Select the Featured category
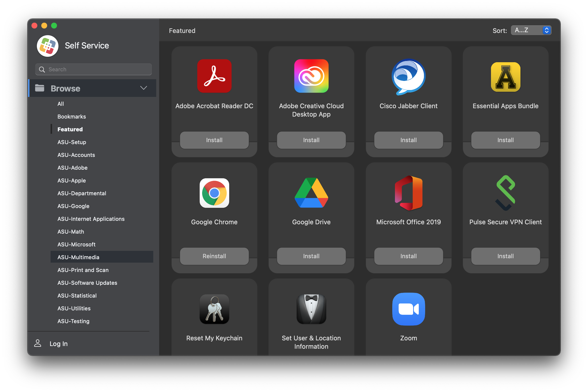The height and width of the screenshot is (392, 588). [x=70, y=129]
